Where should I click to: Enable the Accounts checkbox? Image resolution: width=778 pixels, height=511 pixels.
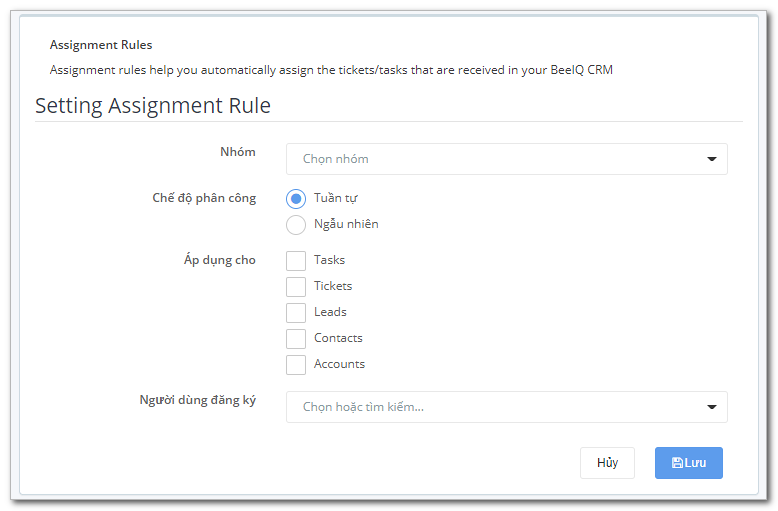[x=296, y=365]
